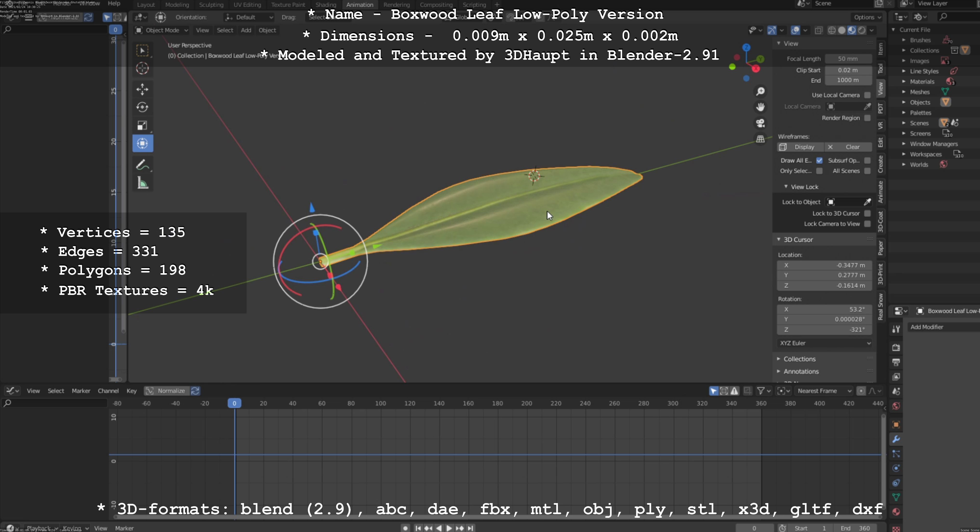
Task: Enable Lock to 3D Cursor checkbox
Action: coord(867,213)
